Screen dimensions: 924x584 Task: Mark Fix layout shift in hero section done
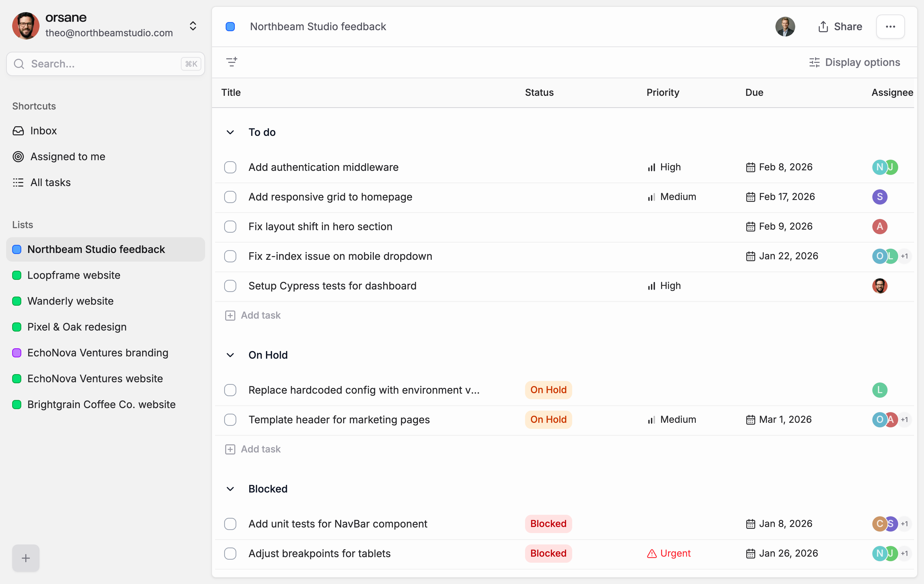230,227
